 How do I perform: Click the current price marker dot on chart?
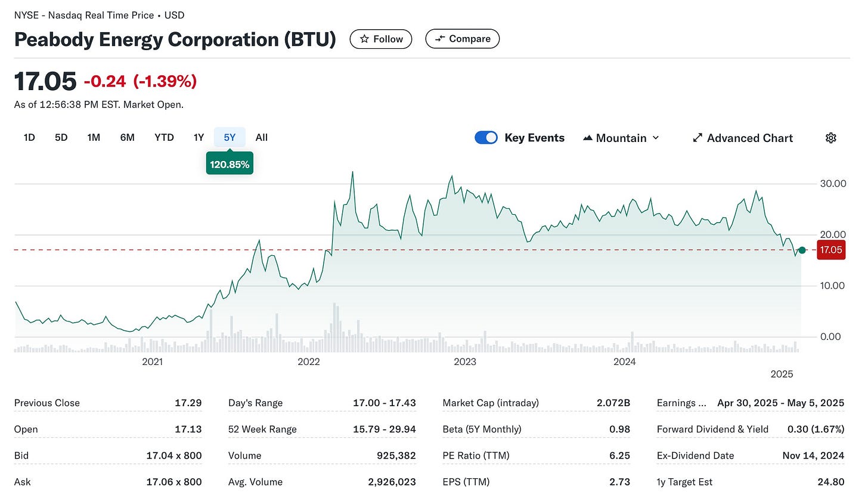coord(802,250)
